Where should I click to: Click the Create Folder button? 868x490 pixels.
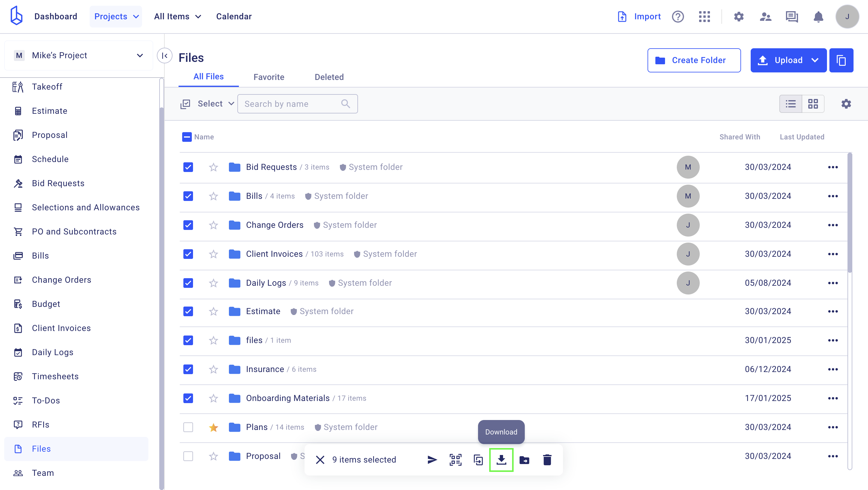[x=694, y=60]
